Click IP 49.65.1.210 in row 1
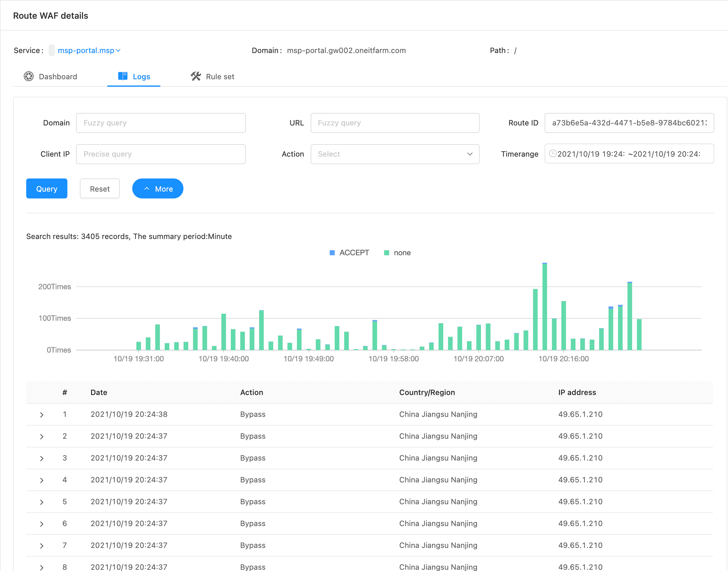The height and width of the screenshot is (571, 728). point(580,414)
